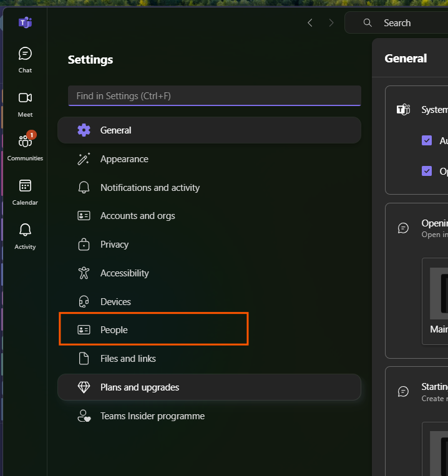448x476 pixels.
Task: Select the General settings category
Action: 209,130
